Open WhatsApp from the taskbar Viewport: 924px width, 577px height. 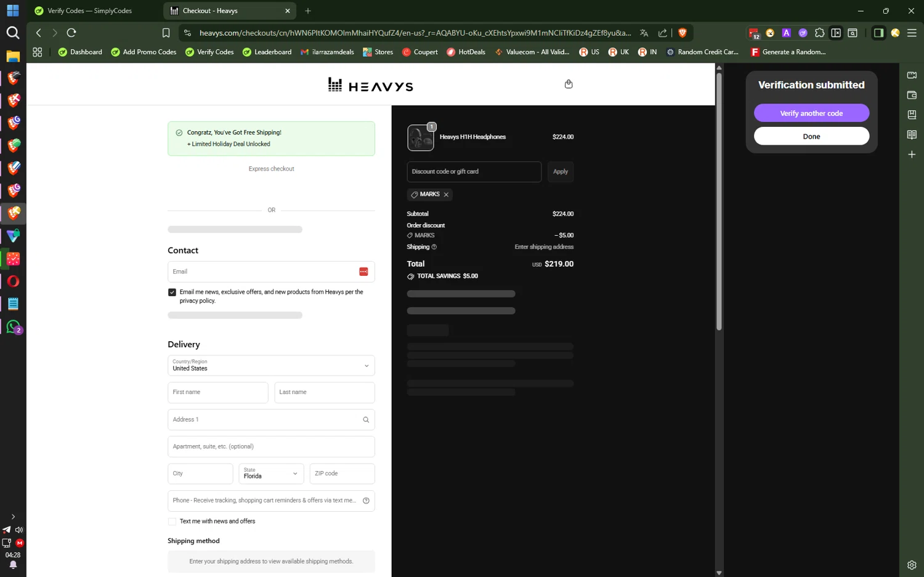(x=13, y=327)
